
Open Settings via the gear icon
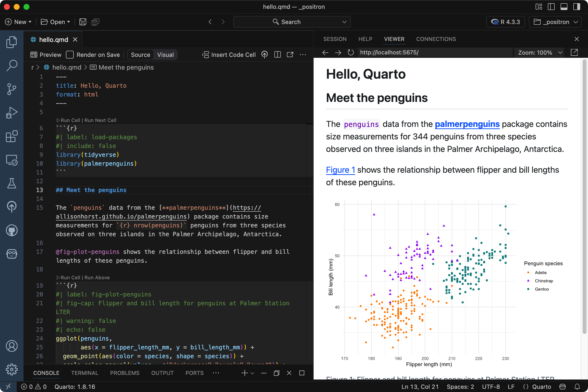click(12, 370)
